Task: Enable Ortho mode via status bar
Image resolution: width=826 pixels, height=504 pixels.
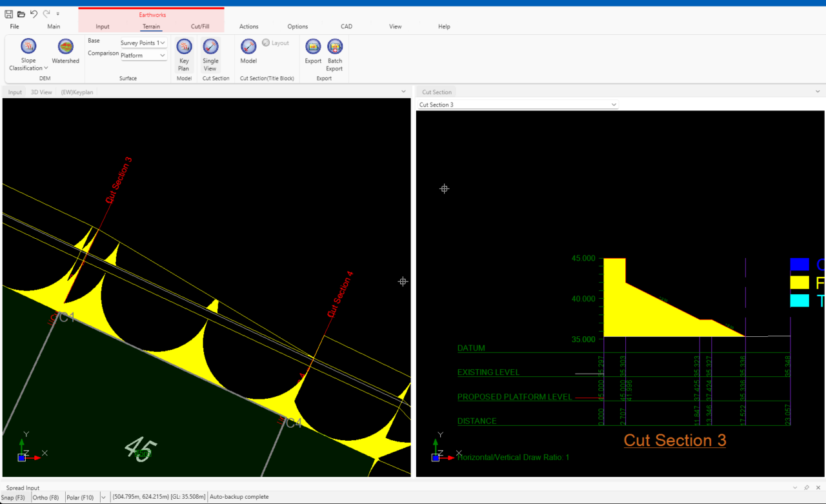Action: (44, 498)
